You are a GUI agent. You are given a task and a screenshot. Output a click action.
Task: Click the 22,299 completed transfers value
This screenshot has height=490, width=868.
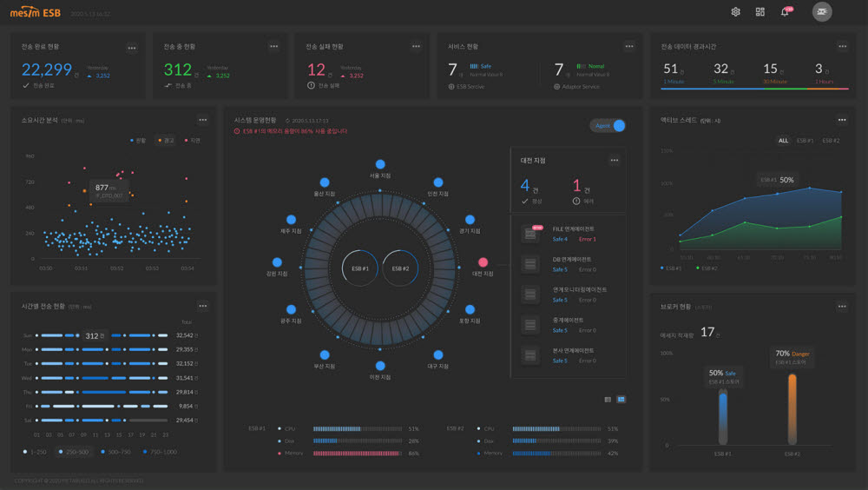(47, 70)
